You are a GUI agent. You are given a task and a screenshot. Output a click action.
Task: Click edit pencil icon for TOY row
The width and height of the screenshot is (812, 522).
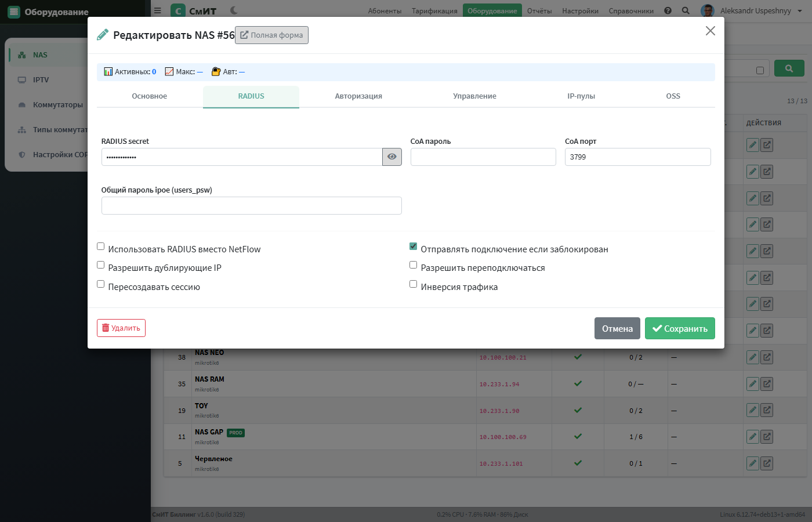[x=752, y=410]
